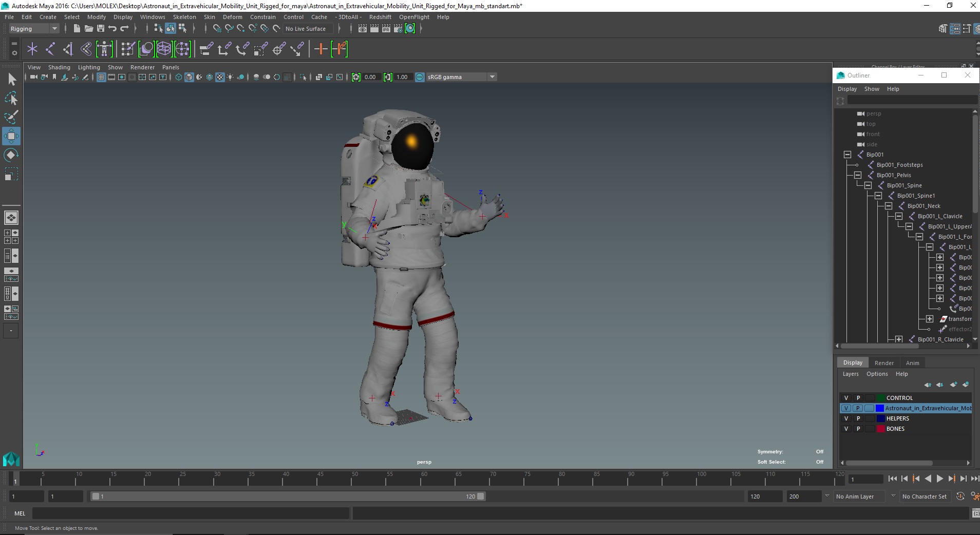Viewport: 980px width, 535px height.
Task: Click the CONTROL layer color swatch
Action: point(880,398)
